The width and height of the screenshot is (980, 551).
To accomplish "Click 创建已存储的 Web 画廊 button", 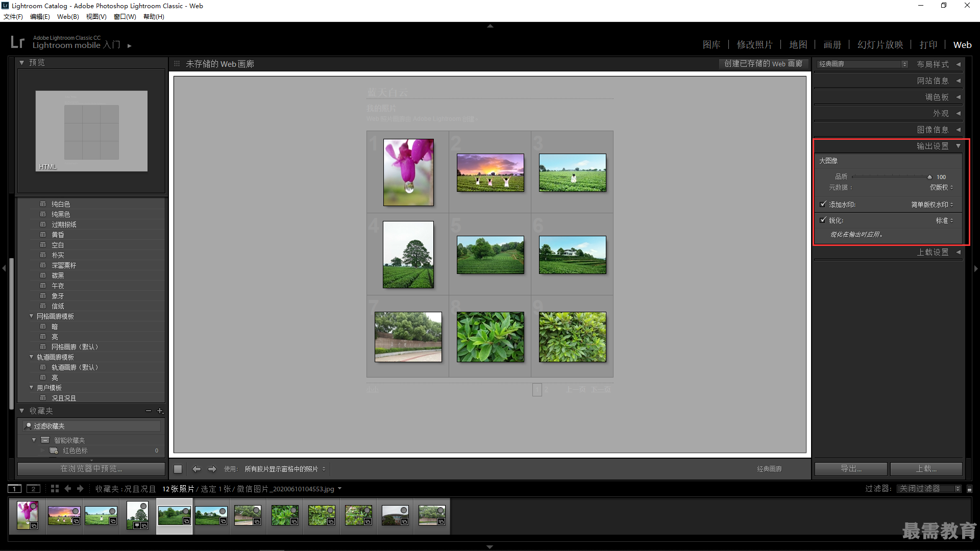I will point(763,64).
